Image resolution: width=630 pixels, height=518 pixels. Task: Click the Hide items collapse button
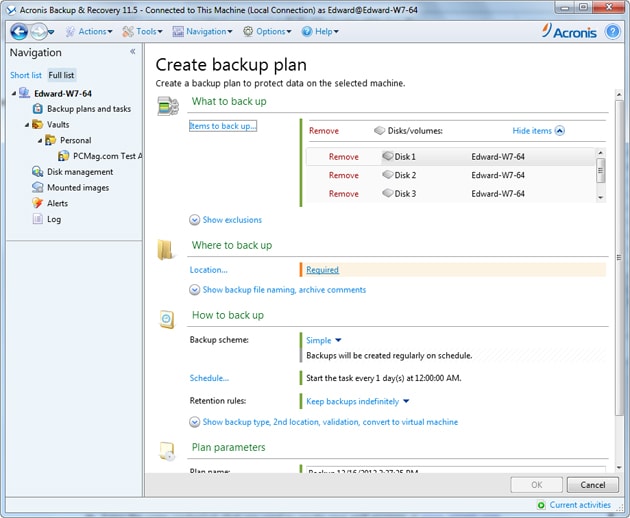[539, 131]
